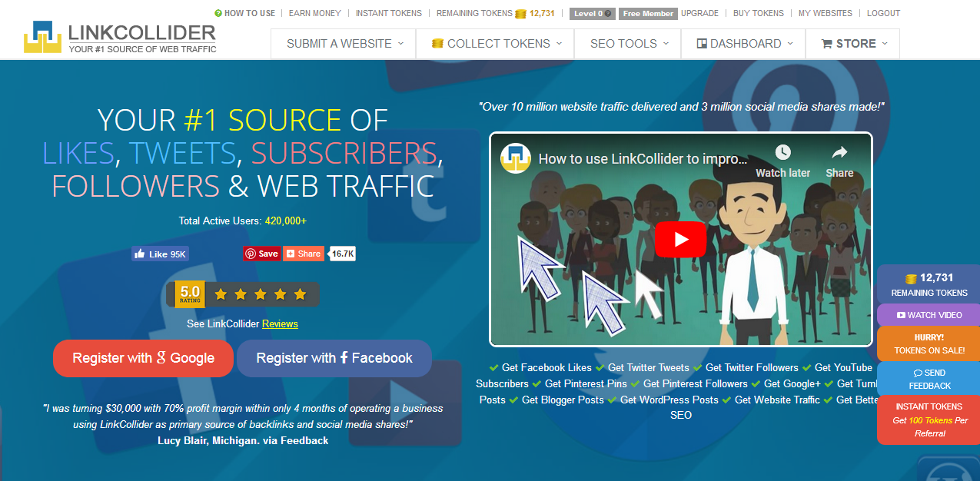Screen dimensions: 980x481
Task: Click the video Share arrow icon
Action: (x=839, y=152)
